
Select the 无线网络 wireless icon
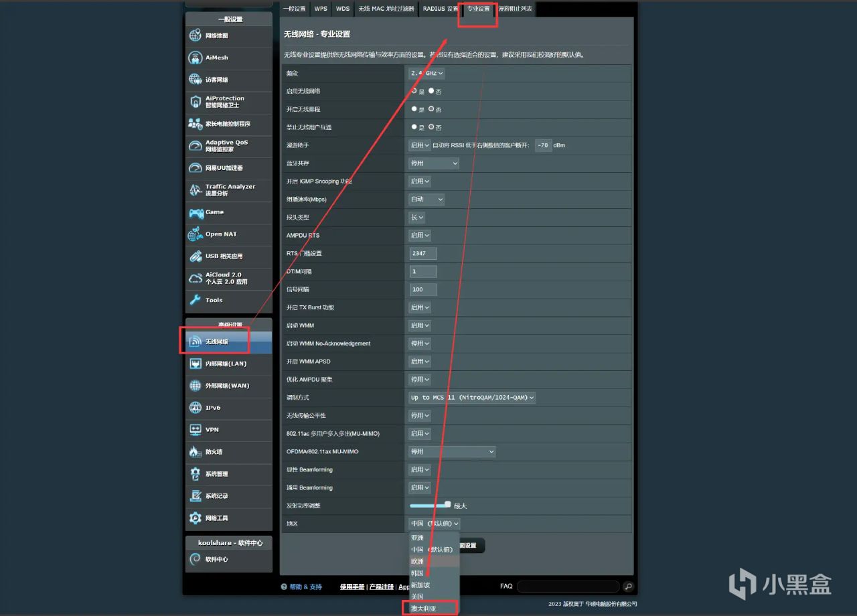[x=195, y=341]
